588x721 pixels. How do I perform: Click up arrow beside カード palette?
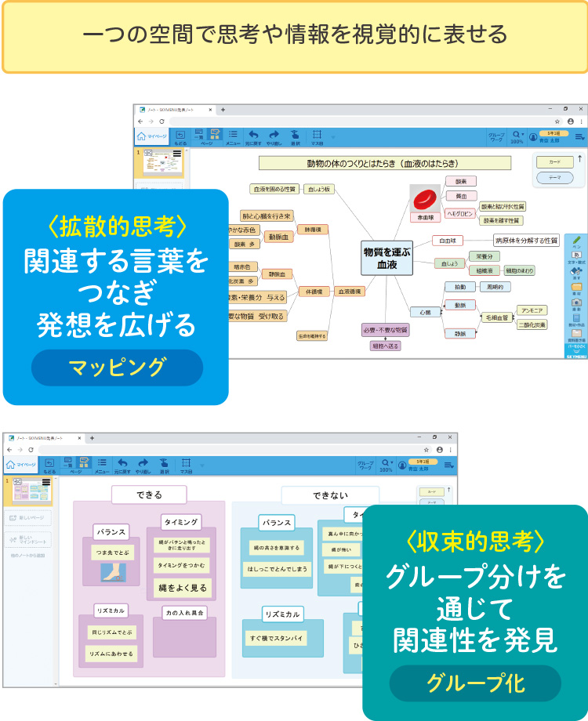point(579,158)
